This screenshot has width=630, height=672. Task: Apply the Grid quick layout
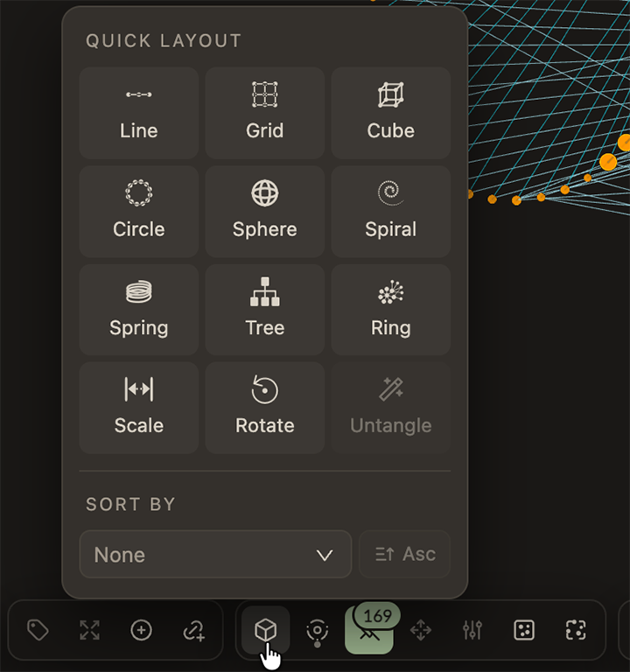(264, 113)
